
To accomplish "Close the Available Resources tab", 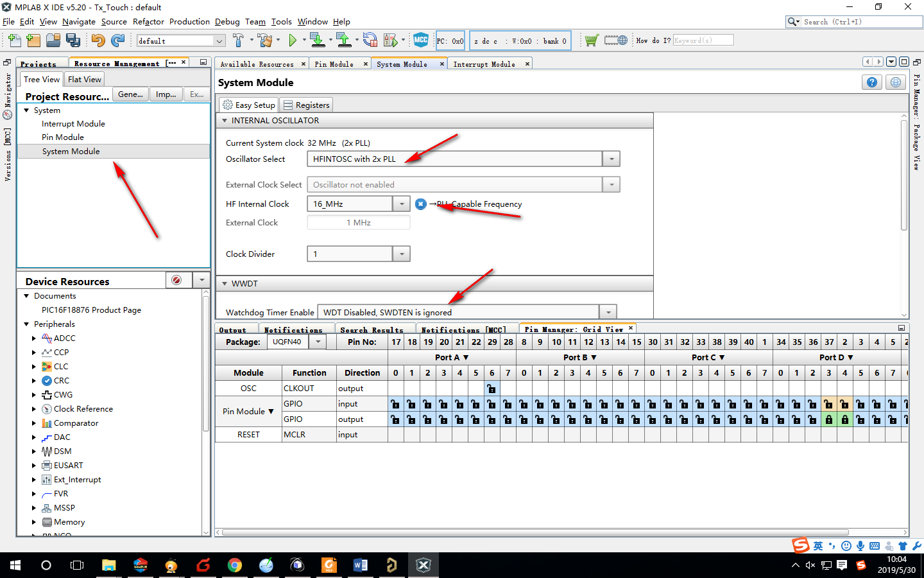I will click(x=304, y=64).
